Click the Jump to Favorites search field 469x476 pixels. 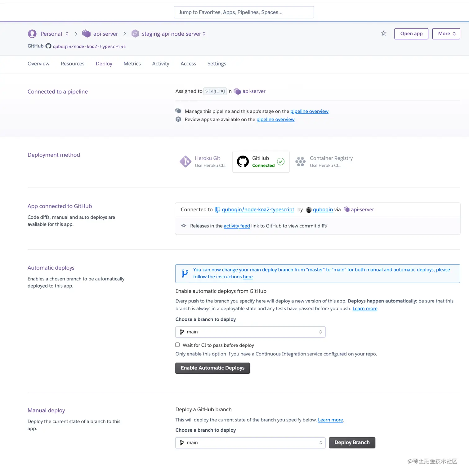pos(244,12)
